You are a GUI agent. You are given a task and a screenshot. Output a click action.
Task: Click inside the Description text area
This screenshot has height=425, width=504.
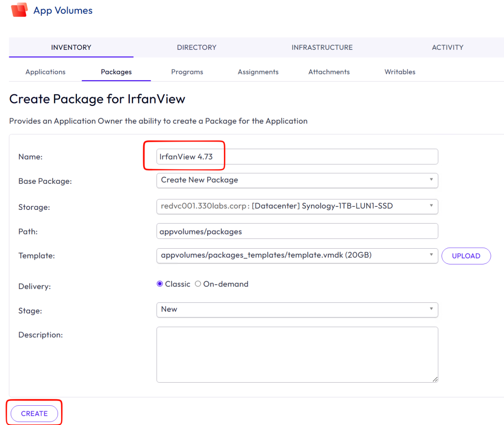[x=297, y=355]
